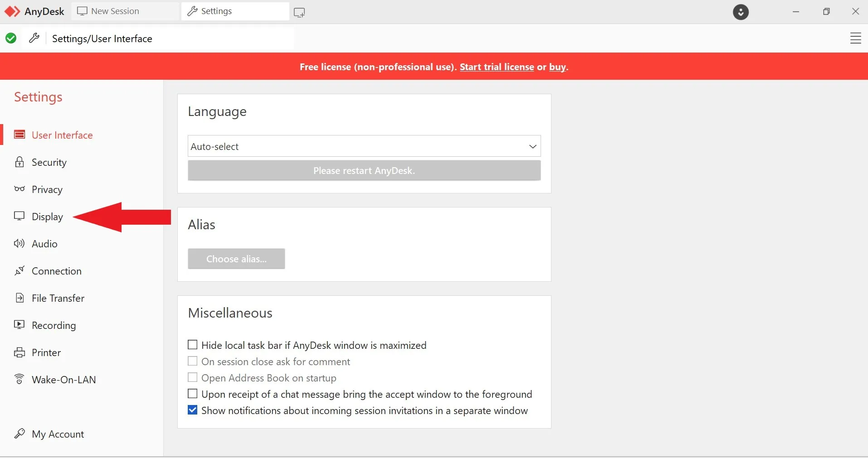Click the Audio speaker icon
This screenshot has width=868, height=458.
tap(20, 243)
